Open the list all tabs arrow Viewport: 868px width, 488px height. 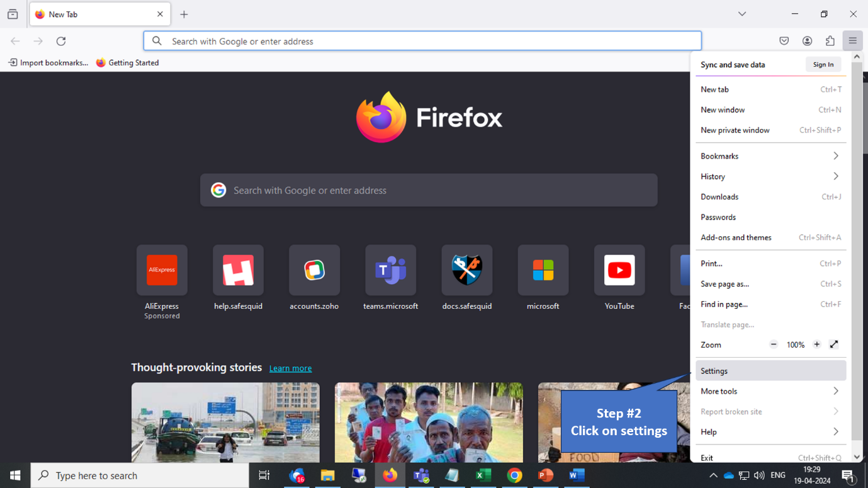[742, 14]
